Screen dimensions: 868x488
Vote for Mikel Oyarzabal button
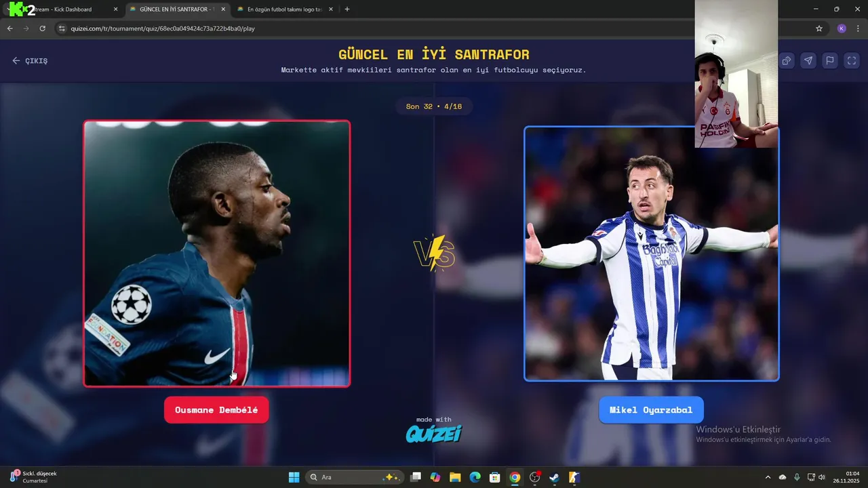pyautogui.click(x=651, y=410)
